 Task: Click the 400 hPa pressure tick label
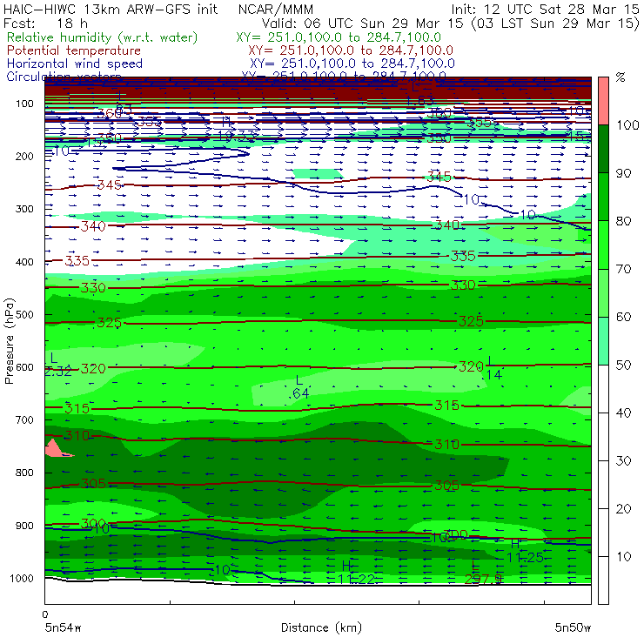[x=24, y=262]
